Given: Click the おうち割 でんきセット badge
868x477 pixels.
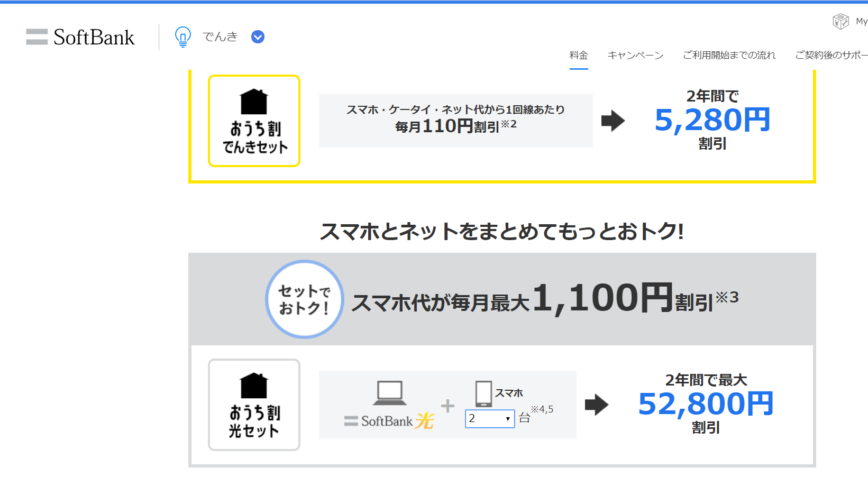Looking at the screenshot, I should [x=254, y=121].
